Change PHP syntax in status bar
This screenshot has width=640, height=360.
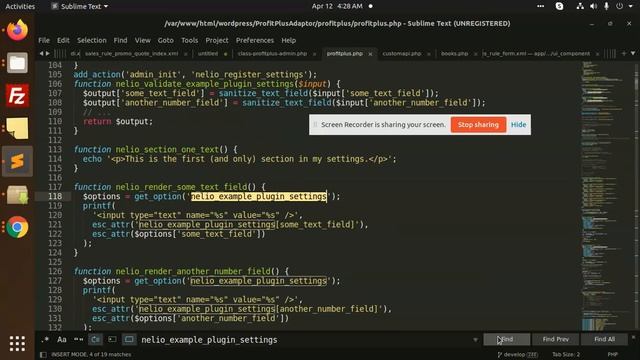click(x=612, y=355)
